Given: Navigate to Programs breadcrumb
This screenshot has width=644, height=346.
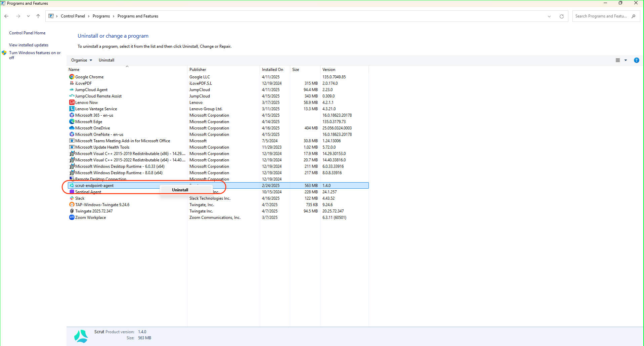Looking at the screenshot, I should click(x=101, y=16).
